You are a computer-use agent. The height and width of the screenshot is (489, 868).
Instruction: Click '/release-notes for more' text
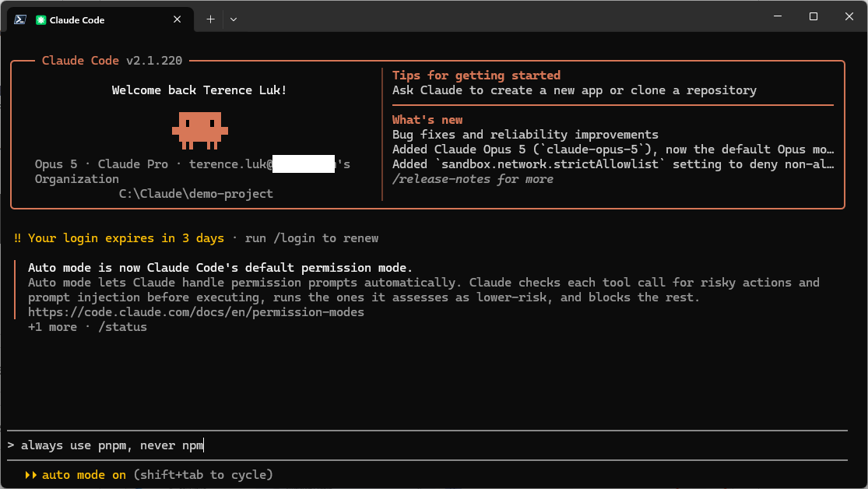coord(473,179)
